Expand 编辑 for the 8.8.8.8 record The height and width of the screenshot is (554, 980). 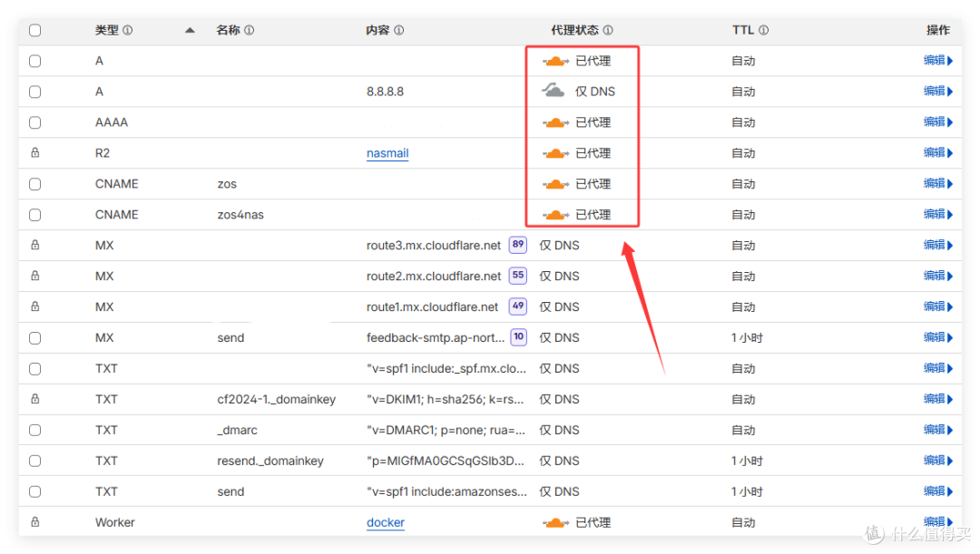click(x=938, y=92)
